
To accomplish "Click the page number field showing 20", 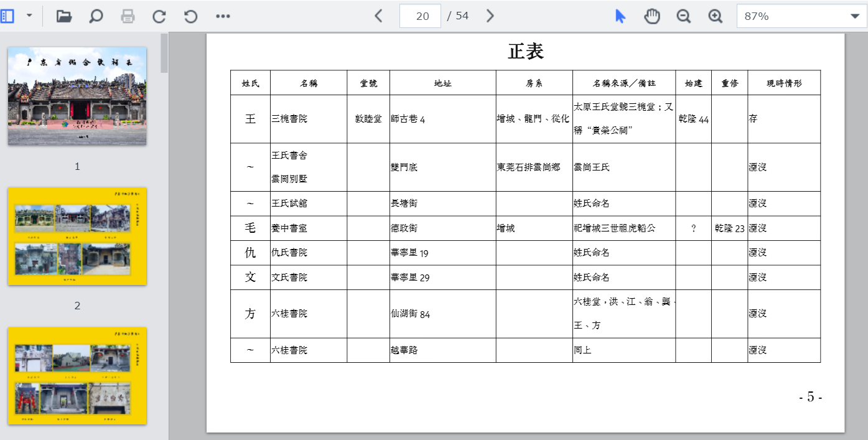I will (421, 16).
